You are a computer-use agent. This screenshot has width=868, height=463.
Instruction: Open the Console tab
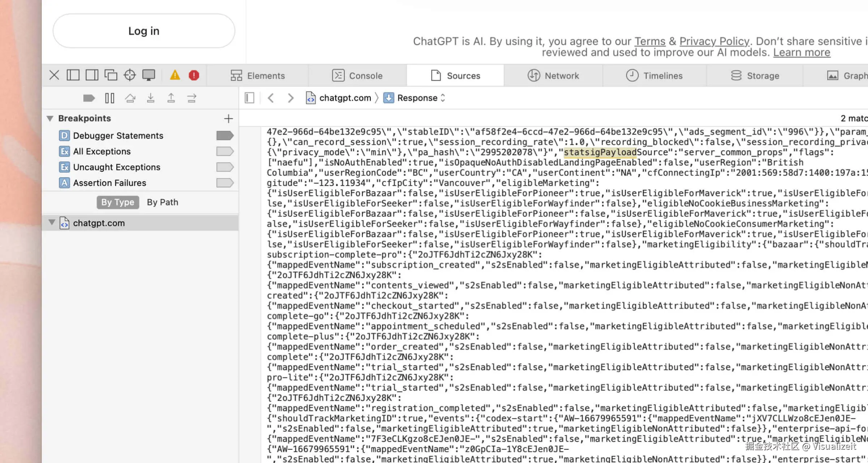click(x=357, y=76)
